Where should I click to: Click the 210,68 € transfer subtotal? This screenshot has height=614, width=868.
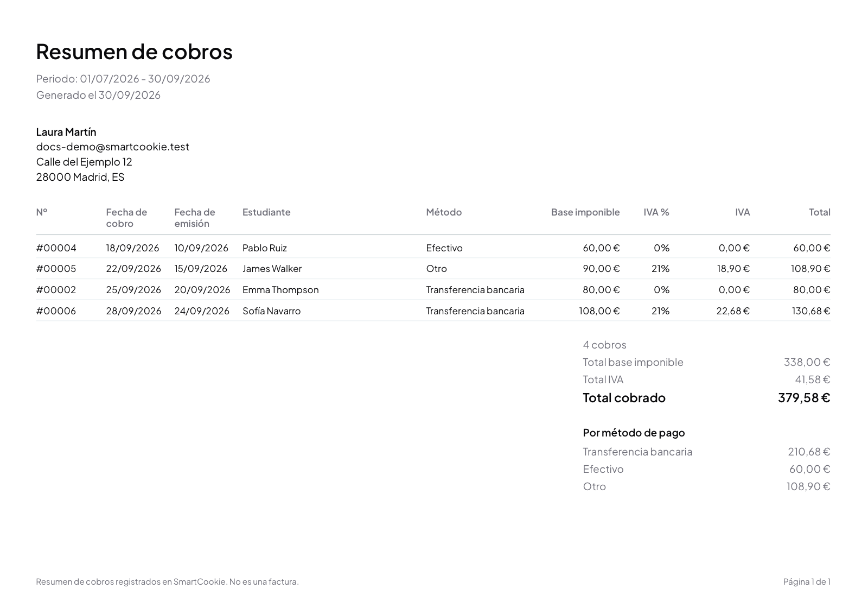[809, 452]
